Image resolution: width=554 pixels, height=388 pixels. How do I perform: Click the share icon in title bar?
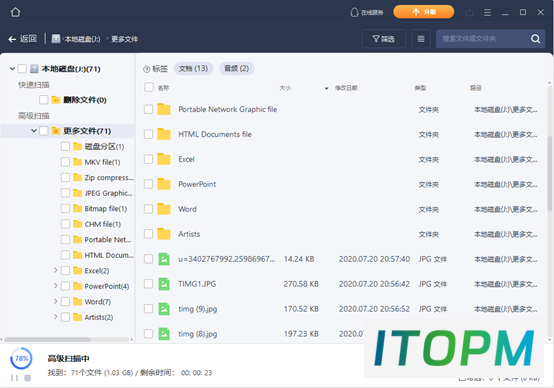(469, 13)
